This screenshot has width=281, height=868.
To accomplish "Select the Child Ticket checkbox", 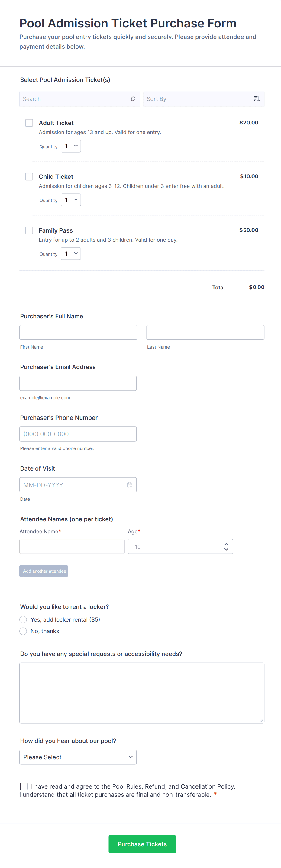I will point(29,177).
